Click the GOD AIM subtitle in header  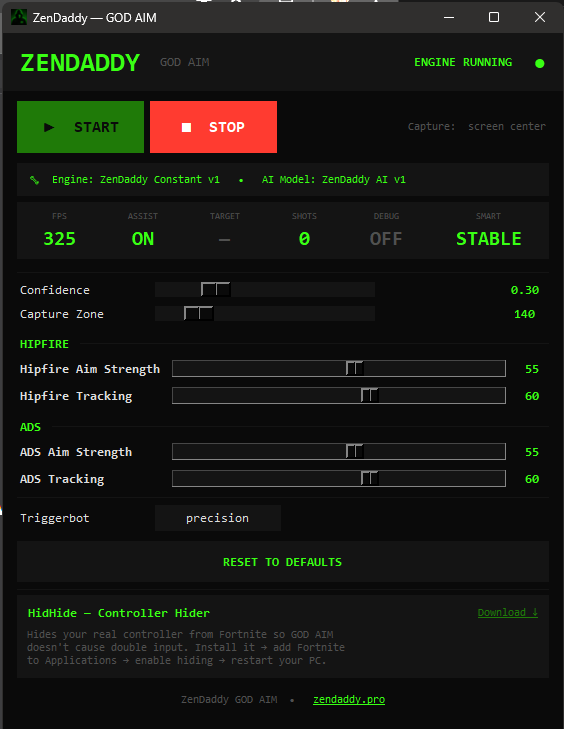[185, 62]
